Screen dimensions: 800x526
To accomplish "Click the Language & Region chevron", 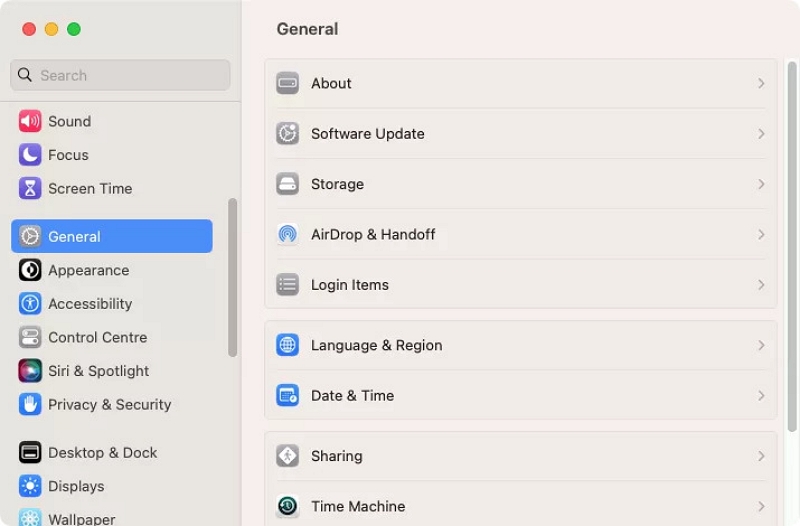I will [x=761, y=345].
